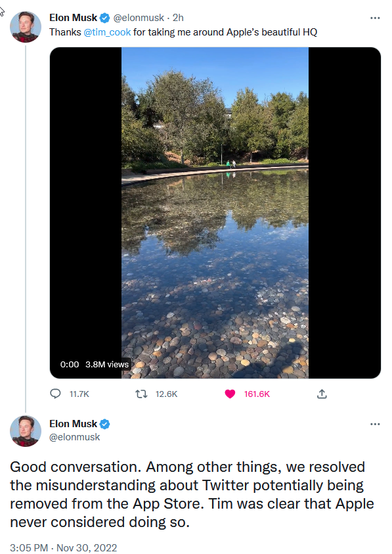
Task: Open the second tweet's three-dot menu
Action: click(375, 424)
